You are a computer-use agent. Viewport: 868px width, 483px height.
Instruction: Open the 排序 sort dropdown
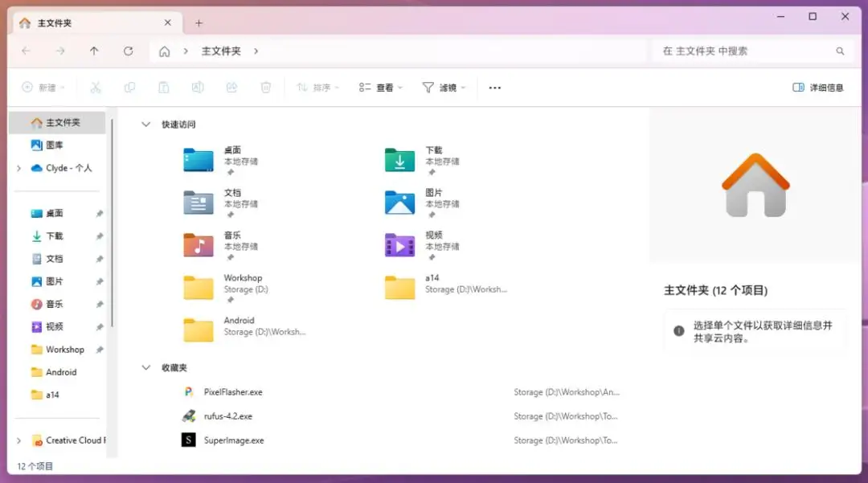tap(317, 87)
